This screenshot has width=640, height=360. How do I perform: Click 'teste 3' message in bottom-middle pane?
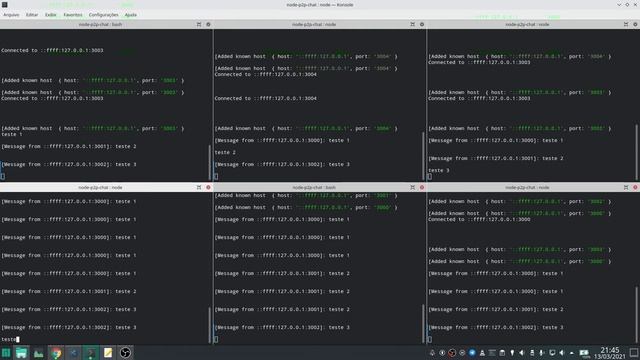click(282, 327)
